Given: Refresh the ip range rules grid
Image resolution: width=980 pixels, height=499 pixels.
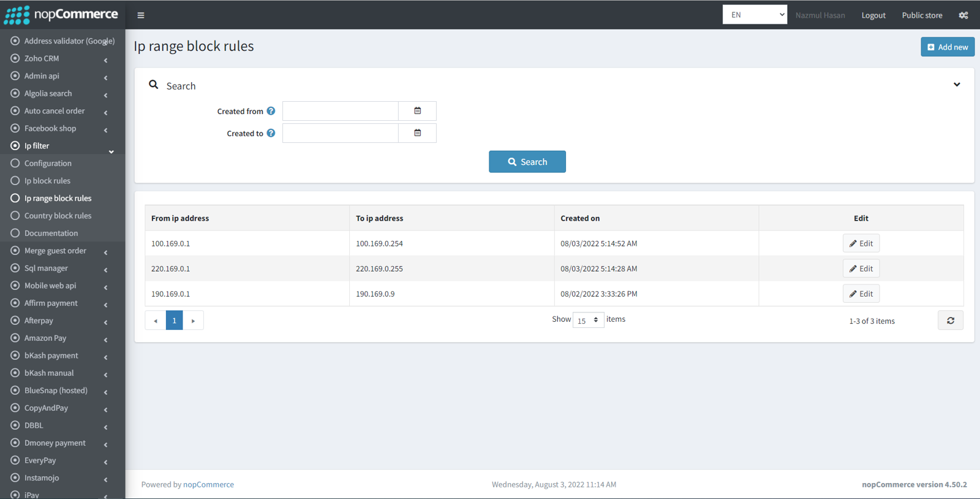Looking at the screenshot, I should pyautogui.click(x=951, y=321).
